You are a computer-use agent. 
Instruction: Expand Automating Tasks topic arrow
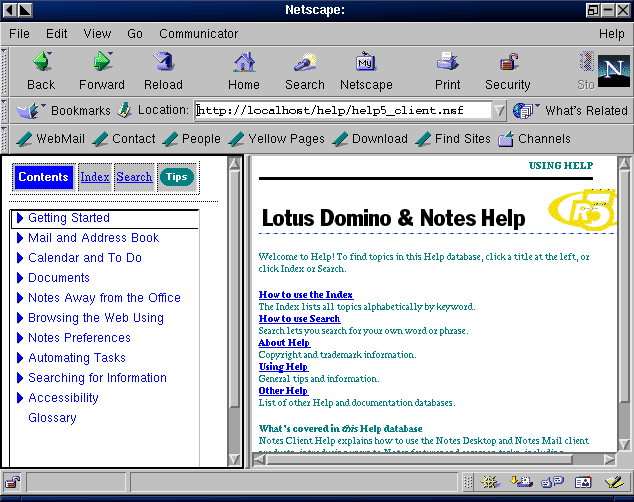19,358
